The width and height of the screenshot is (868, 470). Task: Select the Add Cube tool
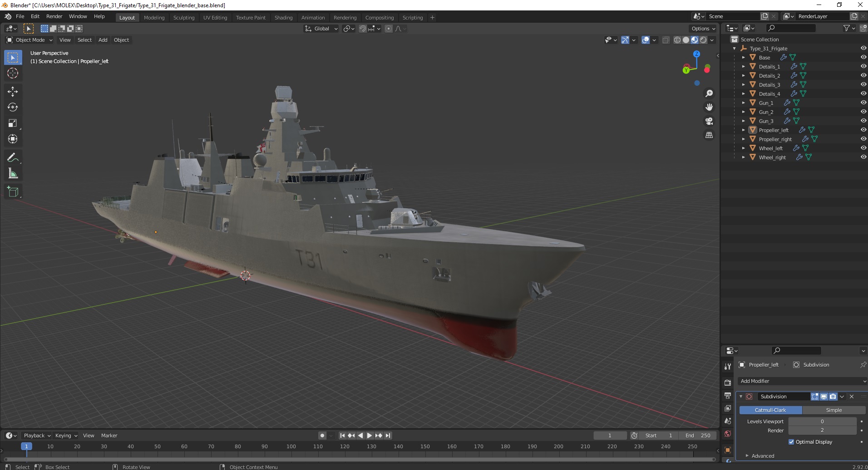(13, 191)
